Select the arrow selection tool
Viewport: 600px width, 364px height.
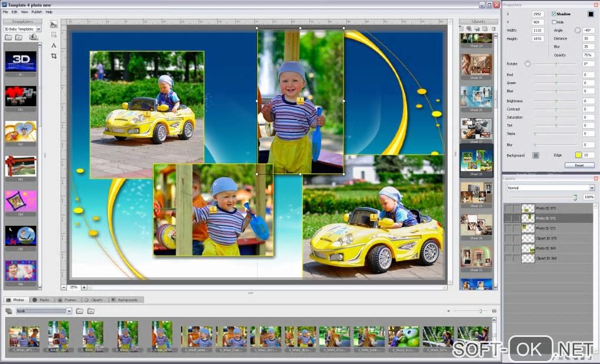pyautogui.click(x=54, y=24)
